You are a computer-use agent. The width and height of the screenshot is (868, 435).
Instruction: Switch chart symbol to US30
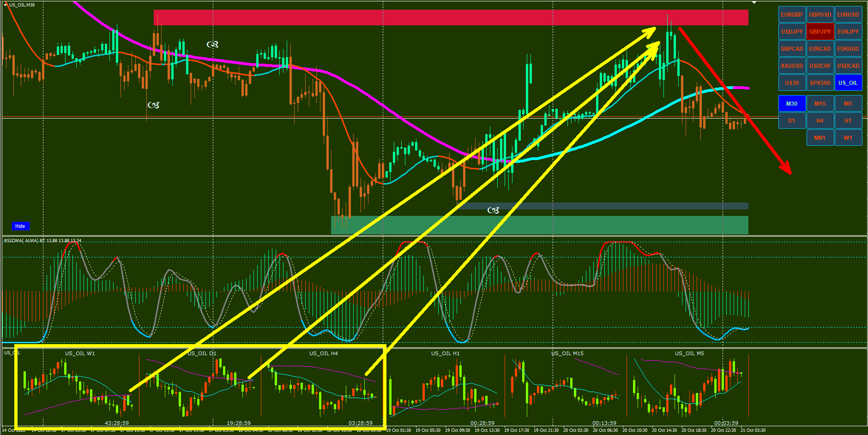(792, 83)
